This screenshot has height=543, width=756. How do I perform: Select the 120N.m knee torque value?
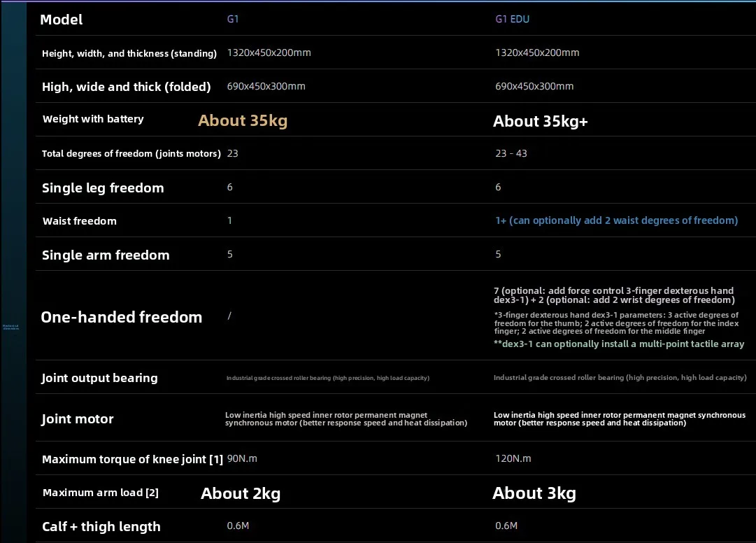click(513, 458)
